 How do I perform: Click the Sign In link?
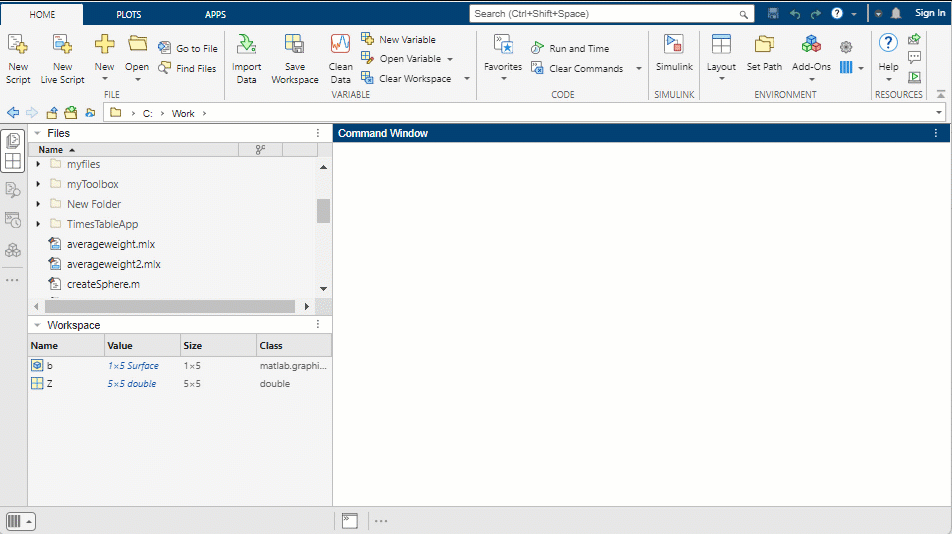coord(930,14)
